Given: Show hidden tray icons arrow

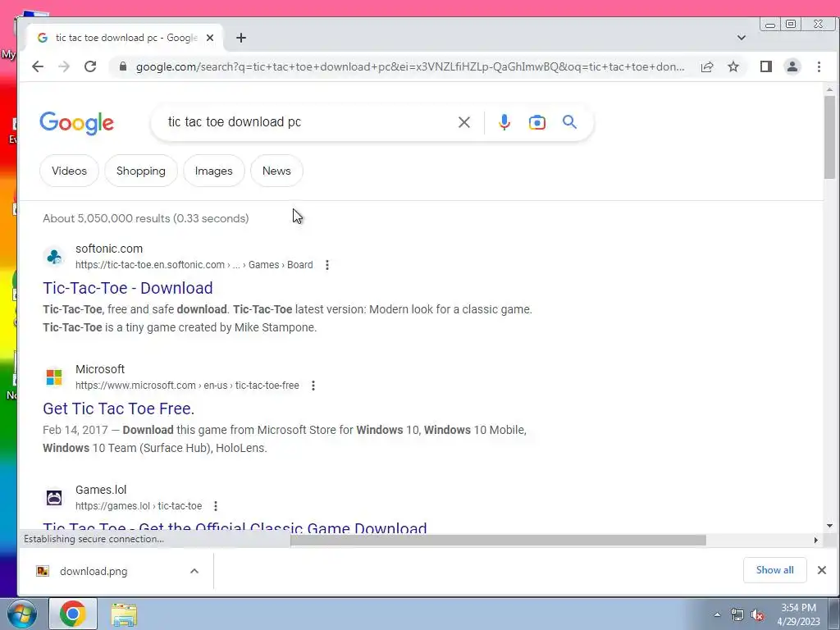Looking at the screenshot, I should click(x=717, y=614).
